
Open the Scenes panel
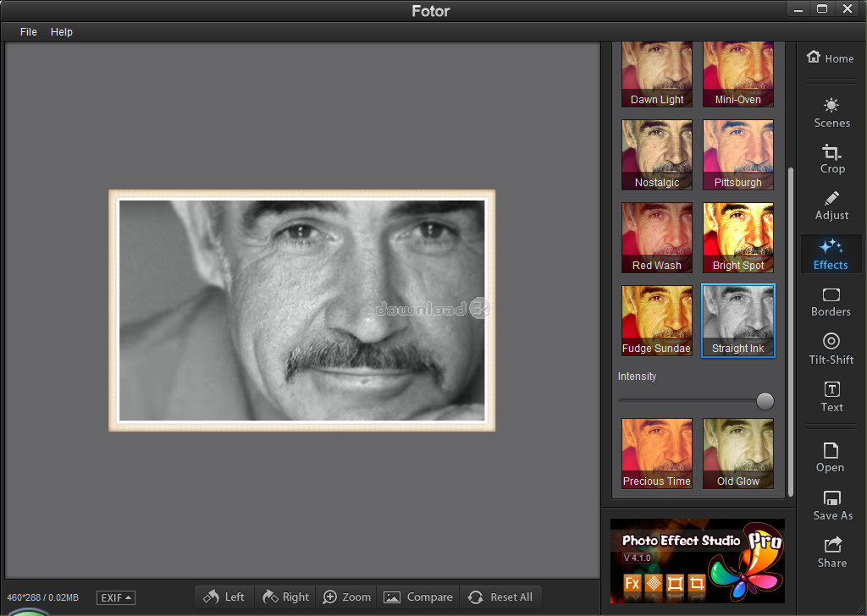point(831,113)
